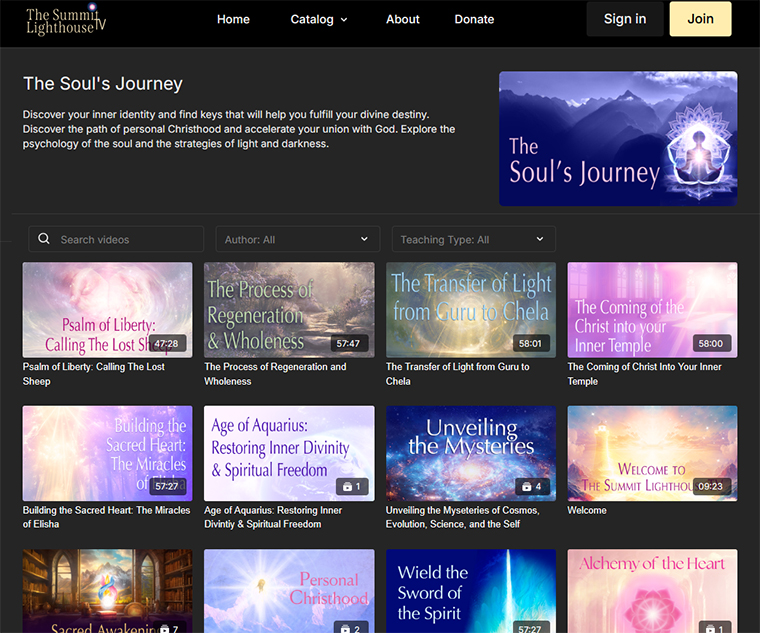Screen dimensions: 760x633
Task: Go to the Home page
Action: coord(233,19)
